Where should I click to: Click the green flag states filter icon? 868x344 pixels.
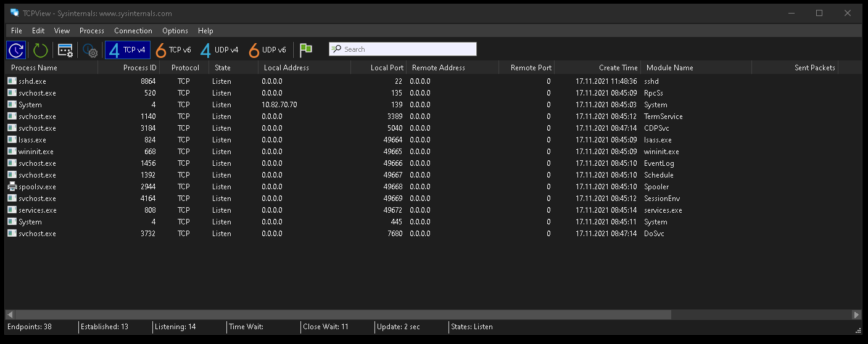click(x=305, y=50)
